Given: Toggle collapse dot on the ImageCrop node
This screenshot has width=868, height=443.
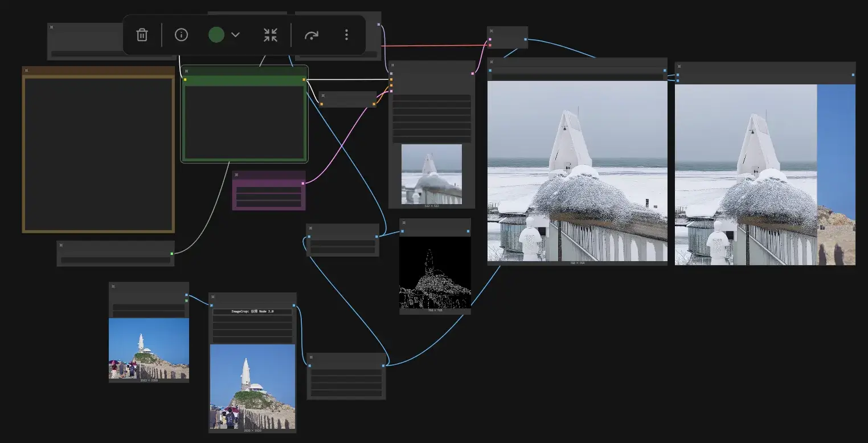Looking at the screenshot, I should 213,298.
